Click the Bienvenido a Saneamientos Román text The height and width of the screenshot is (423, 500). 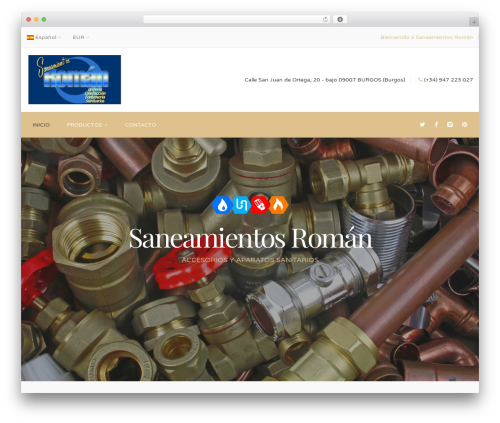tap(427, 37)
